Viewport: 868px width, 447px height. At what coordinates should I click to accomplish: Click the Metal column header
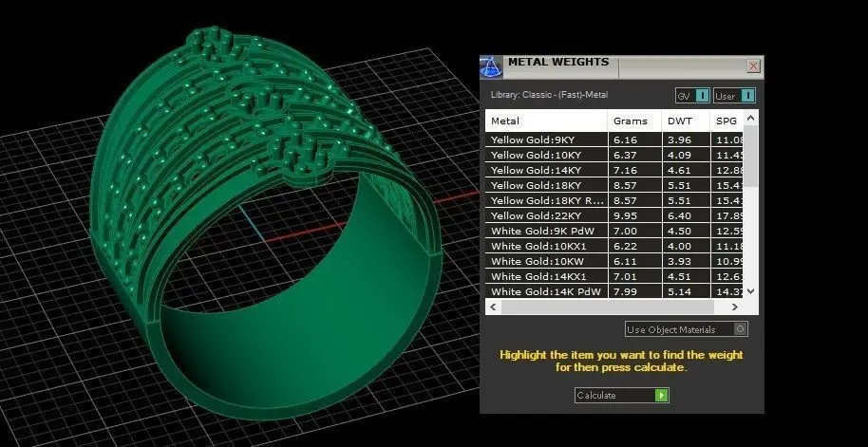click(x=547, y=121)
